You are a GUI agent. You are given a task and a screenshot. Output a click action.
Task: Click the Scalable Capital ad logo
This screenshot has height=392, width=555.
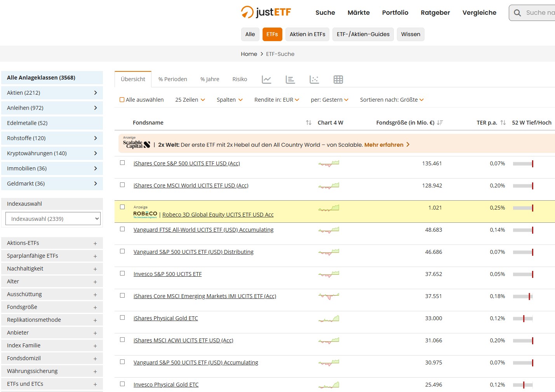click(136, 144)
